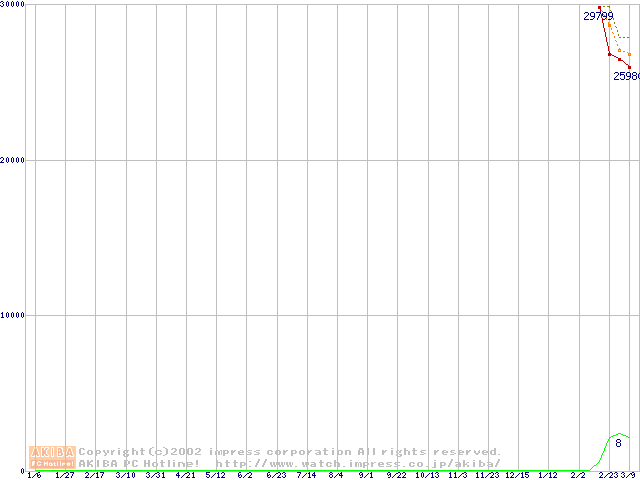640x480 pixels.
Task: Click the 25980 price label
Action: click(x=626, y=76)
